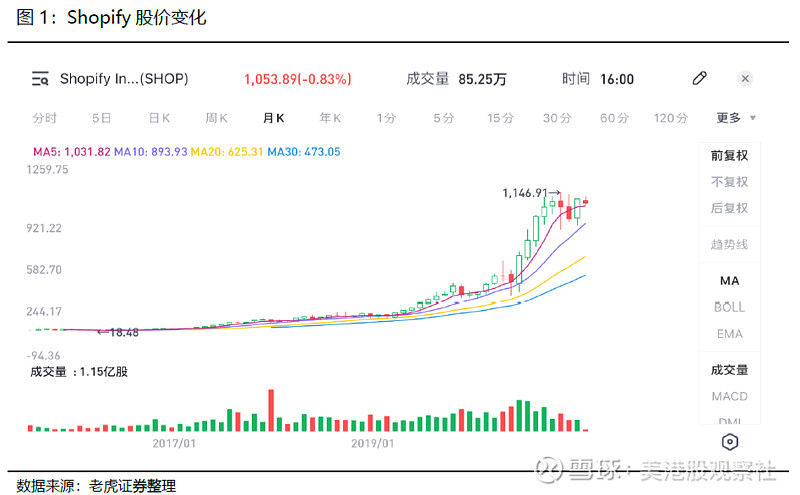Switch to 30分 minute interval
This screenshot has height=495, width=800.
[557, 118]
